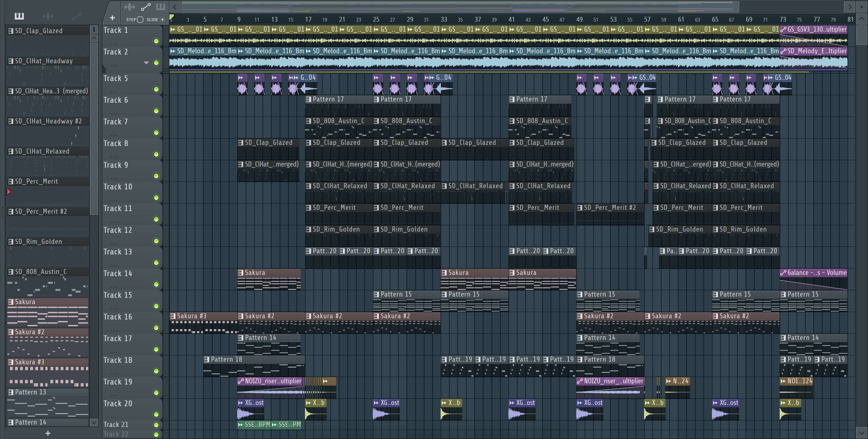Expand the Track 2 dropdown arrow
Image resolution: width=868 pixels, height=439 pixels.
(146, 63)
